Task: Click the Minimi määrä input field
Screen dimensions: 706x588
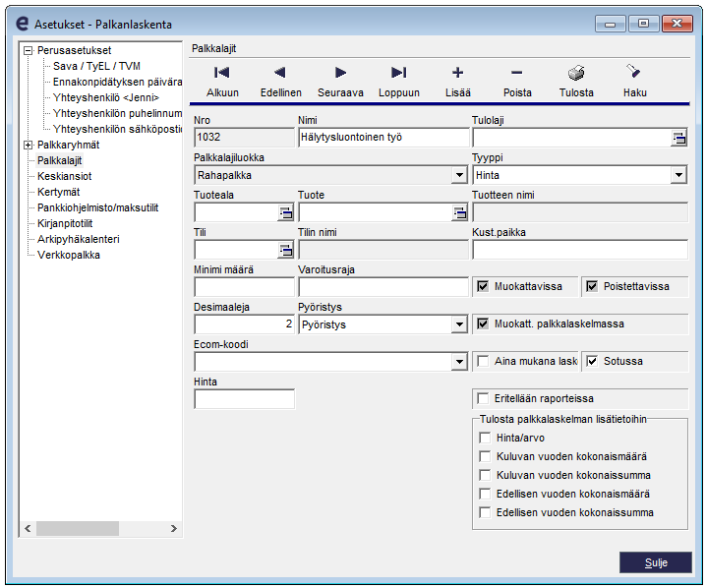Action: [x=244, y=287]
